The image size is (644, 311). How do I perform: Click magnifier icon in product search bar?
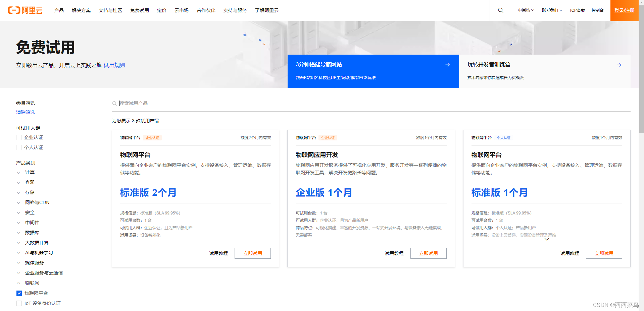tap(114, 103)
